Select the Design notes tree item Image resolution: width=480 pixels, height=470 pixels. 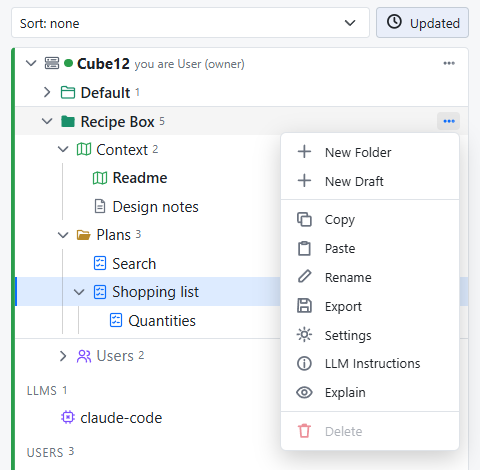pos(155,207)
